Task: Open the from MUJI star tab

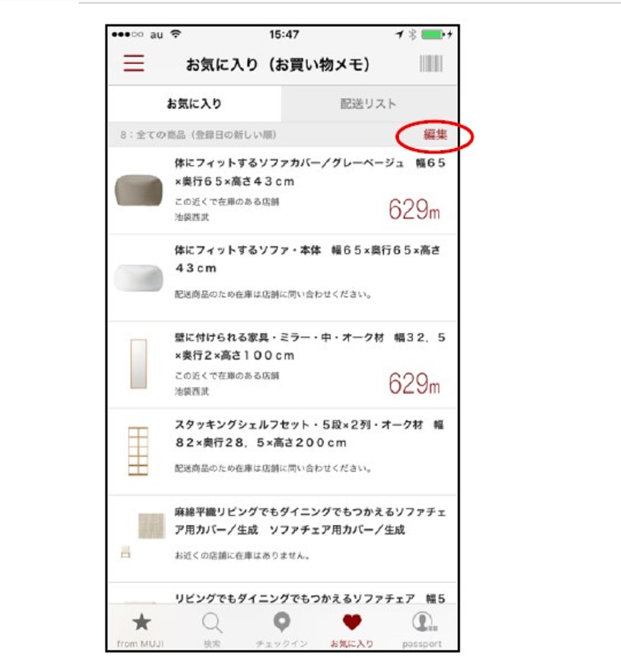Action: point(141,622)
